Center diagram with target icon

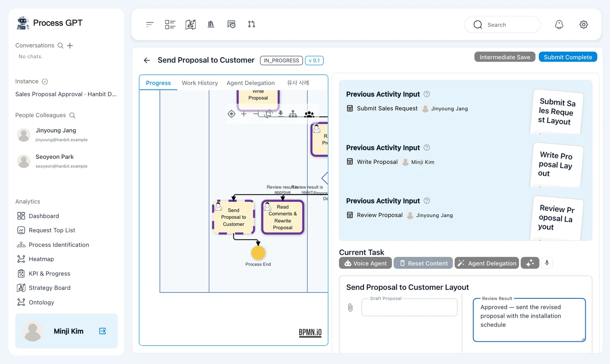point(231,114)
